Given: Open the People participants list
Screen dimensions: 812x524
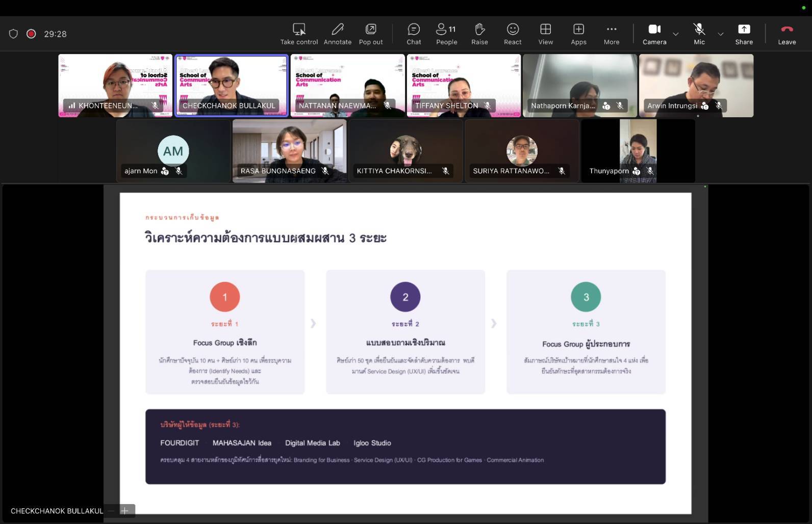Looking at the screenshot, I should pos(446,34).
